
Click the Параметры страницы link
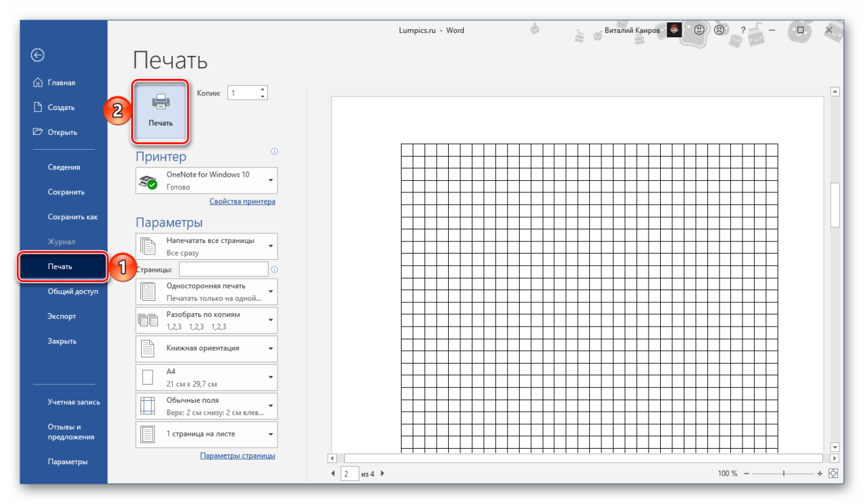tap(238, 455)
